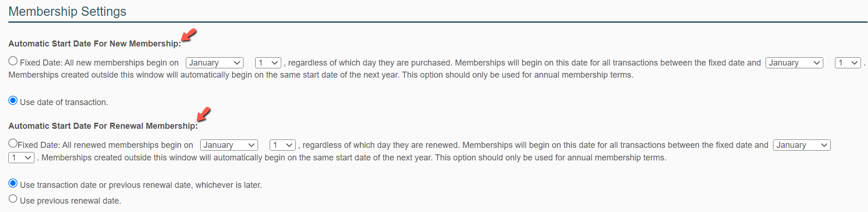This screenshot has height=212, width=868.
Task: Click Automatic Start Date For New Membership label
Action: click(x=95, y=44)
